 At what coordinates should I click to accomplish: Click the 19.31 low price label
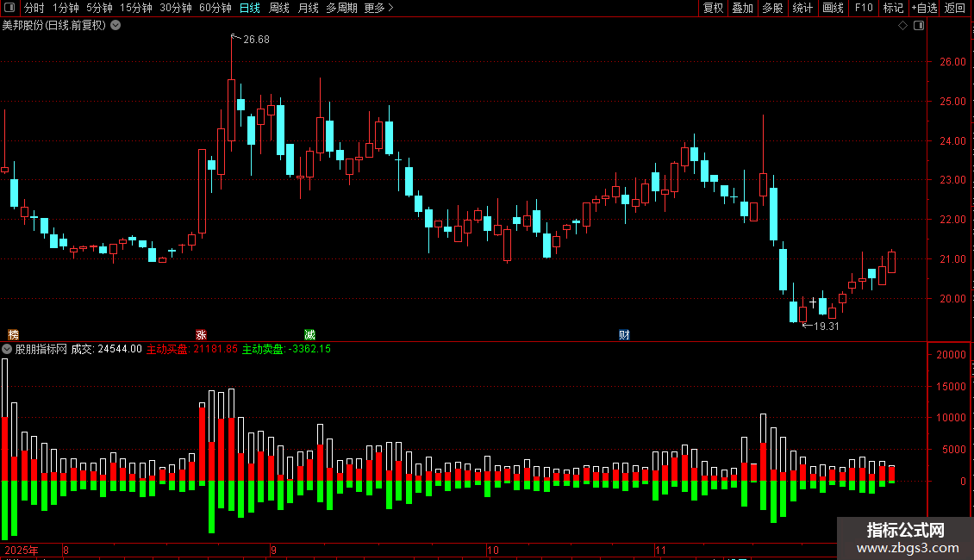826,326
